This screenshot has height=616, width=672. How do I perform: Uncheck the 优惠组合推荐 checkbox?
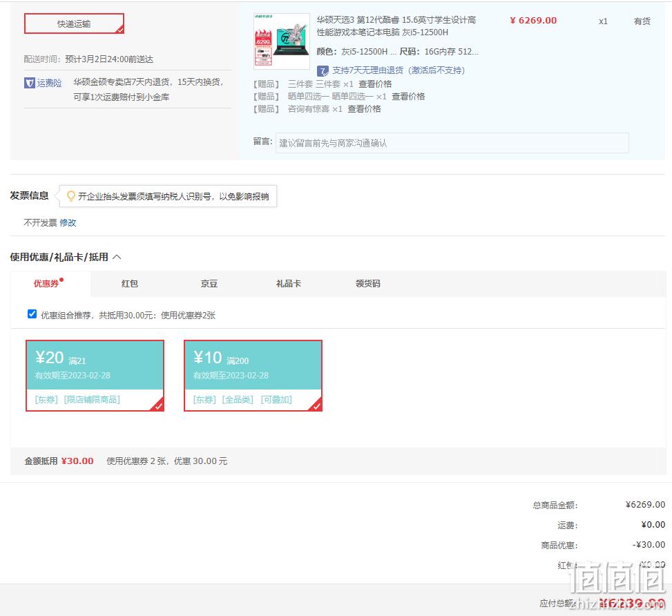tap(32, 314)
